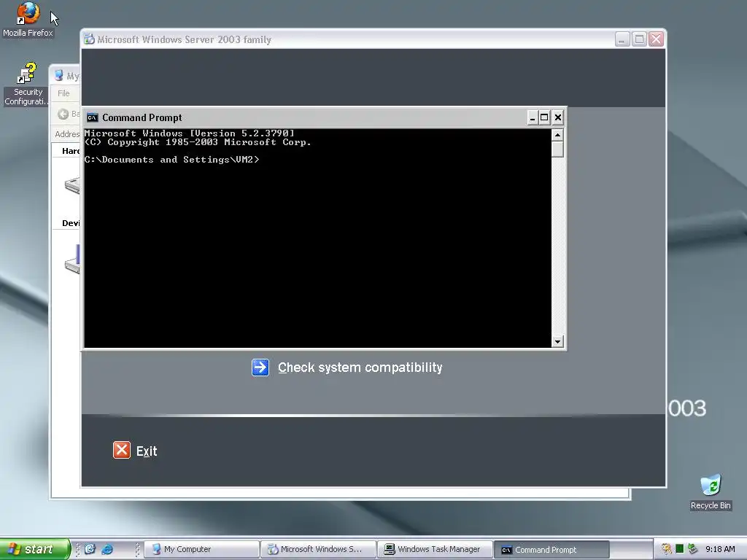Open the Recycle Bin desktop icon
The image size is (747, 560).
click(711, 492)
